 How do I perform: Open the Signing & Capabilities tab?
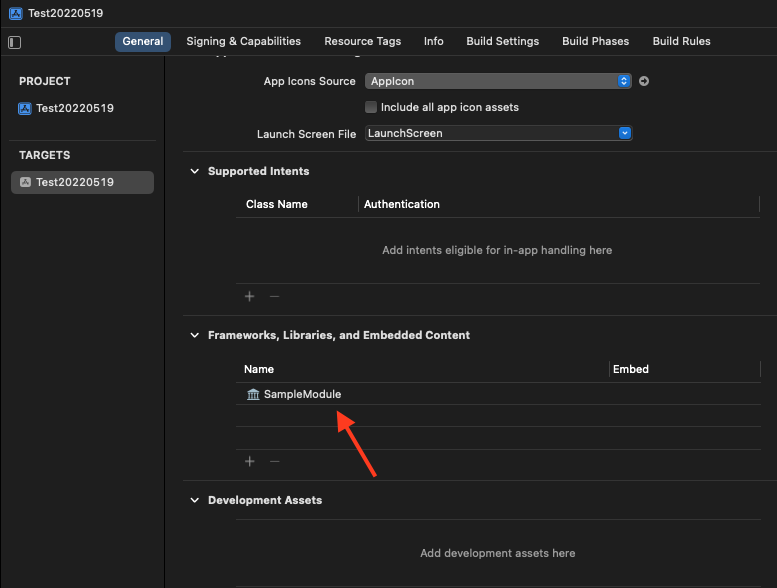pos(243,42)
